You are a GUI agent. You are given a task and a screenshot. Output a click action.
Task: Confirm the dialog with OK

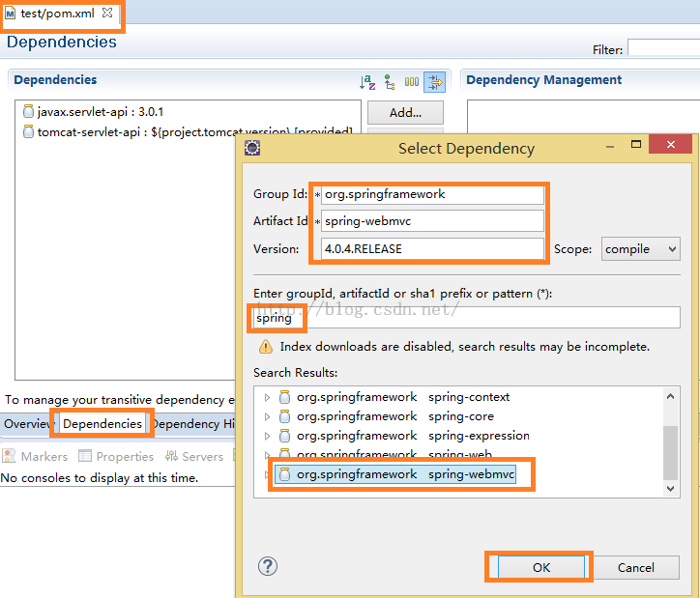(x=541, y=567)
